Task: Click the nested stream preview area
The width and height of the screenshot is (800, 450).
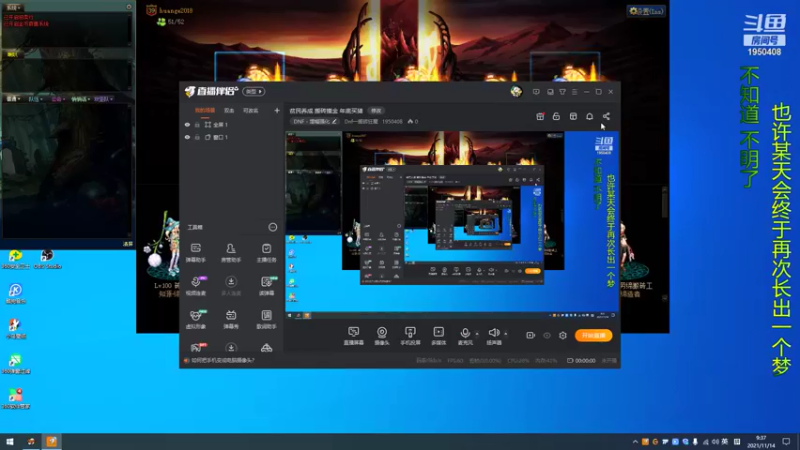Action: click(x=452, y=222)
